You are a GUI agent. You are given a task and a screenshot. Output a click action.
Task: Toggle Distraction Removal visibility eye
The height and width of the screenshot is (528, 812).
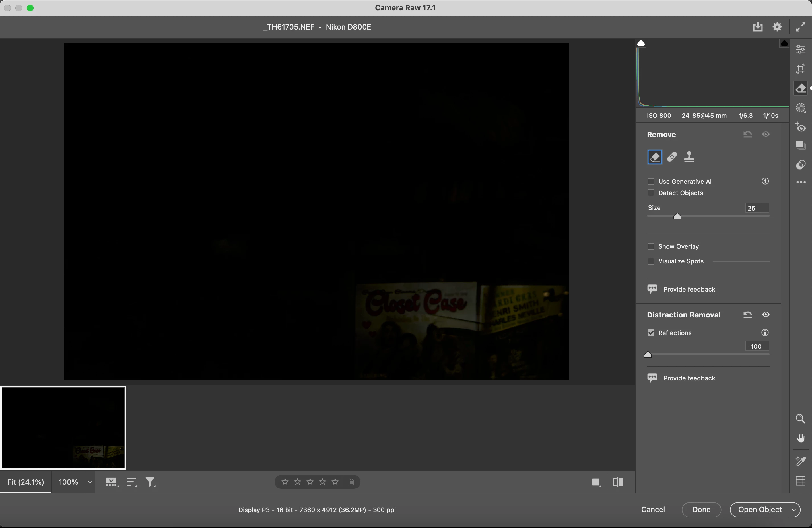coord(766,314)
